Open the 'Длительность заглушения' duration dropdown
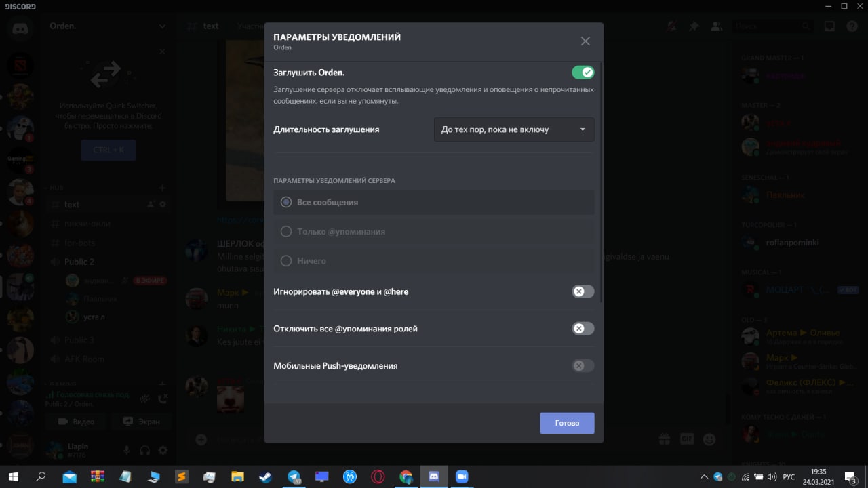Image resolution: width=868 pixels, height=488 pixels. [514, 129]
